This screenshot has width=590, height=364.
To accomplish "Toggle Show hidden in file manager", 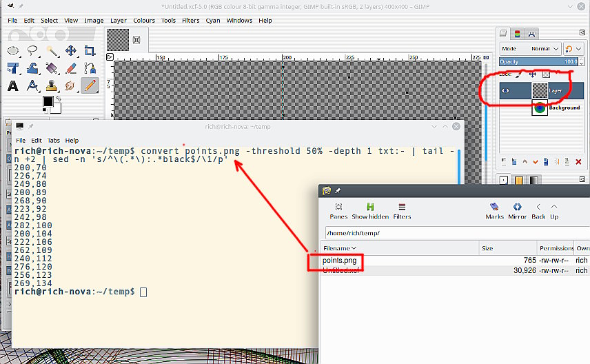I will point(370,211).
